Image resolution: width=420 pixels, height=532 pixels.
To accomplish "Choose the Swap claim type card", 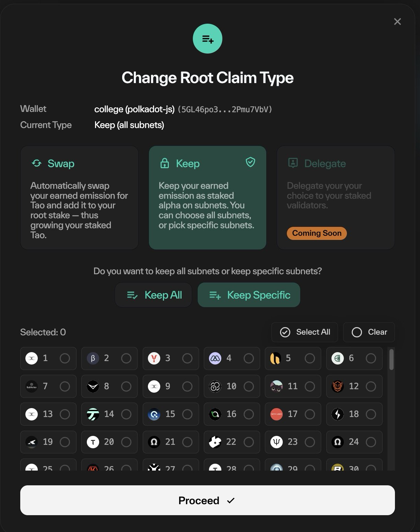I will [x=79, y=198].
